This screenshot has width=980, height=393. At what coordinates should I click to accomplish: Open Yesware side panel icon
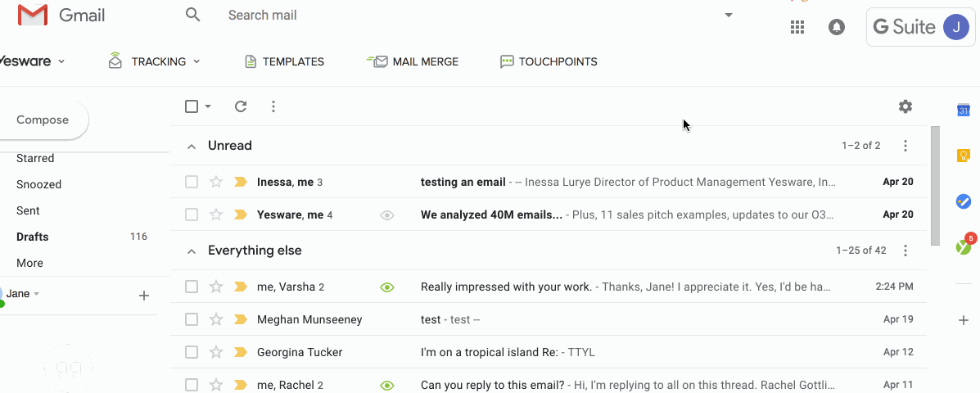[964, 246]
